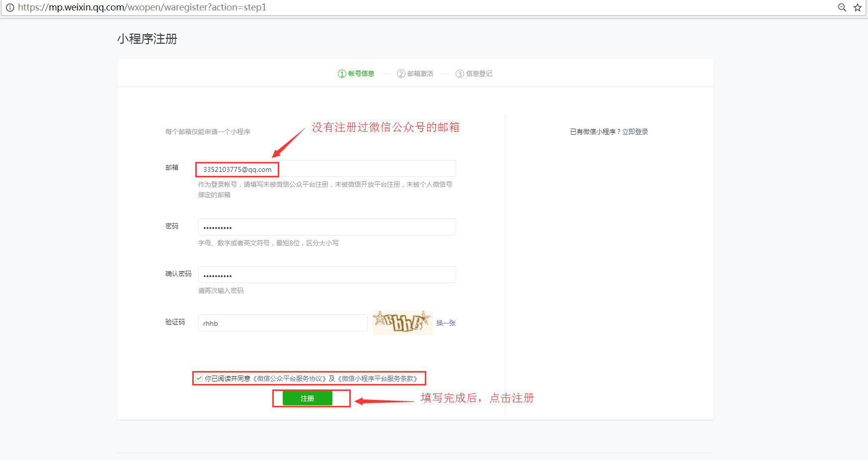Click the circled ③ icon next to 信息登记
Viewport: 868px width, 460px height.
(x=460, y=73)
